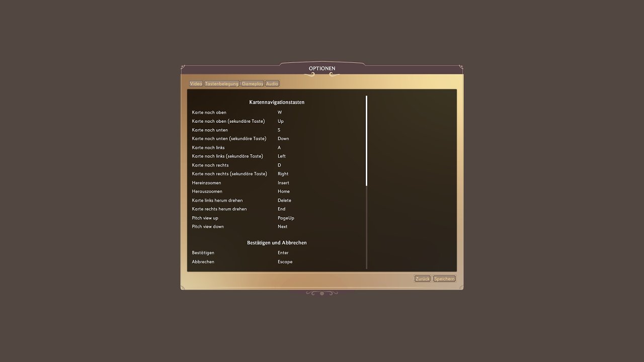
Task: Select Karte nach rechts (sekundäre Taste) label
Action: pyautogui.click(x=229, y=174)
